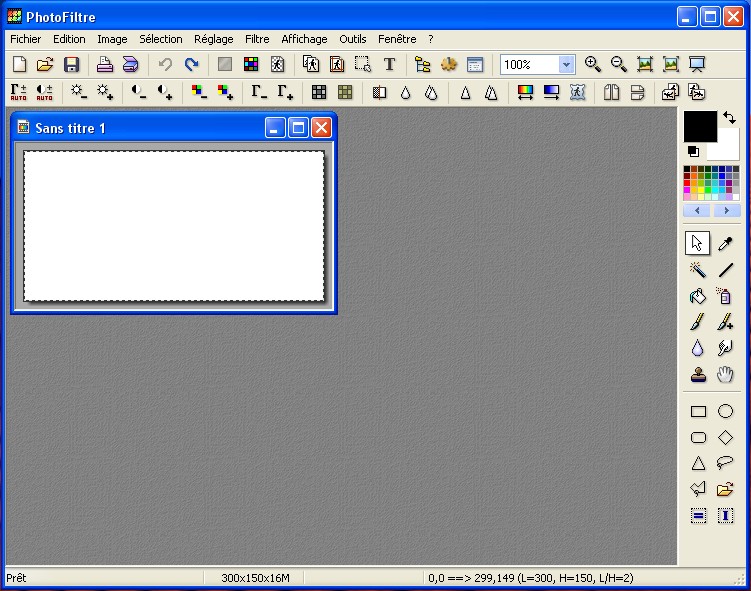Click inside the Sans titre 1 canvas
Screen dimensions: 751x591
(x=174, y=226)
